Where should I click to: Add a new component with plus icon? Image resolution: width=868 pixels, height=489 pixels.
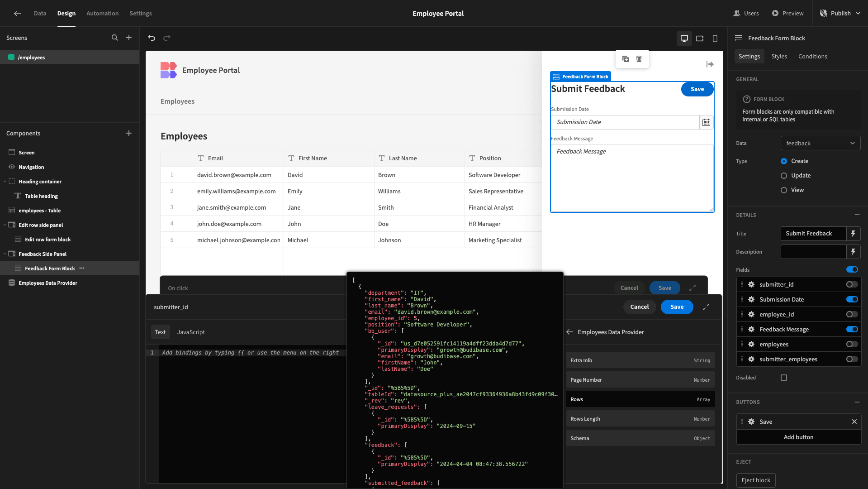[x=129, y=133]
